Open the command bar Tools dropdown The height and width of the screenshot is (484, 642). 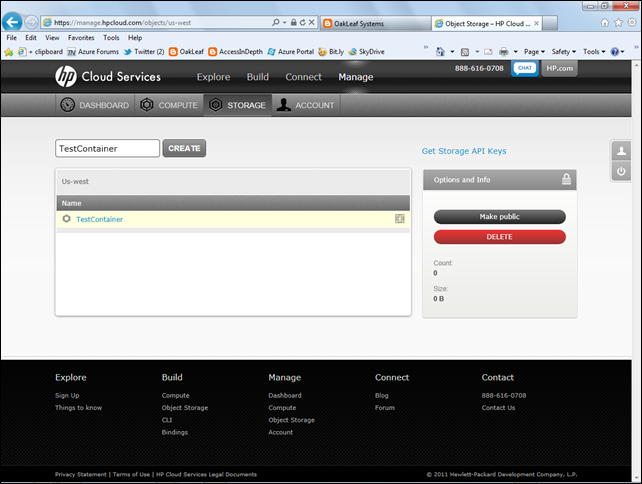pos(594,52)
